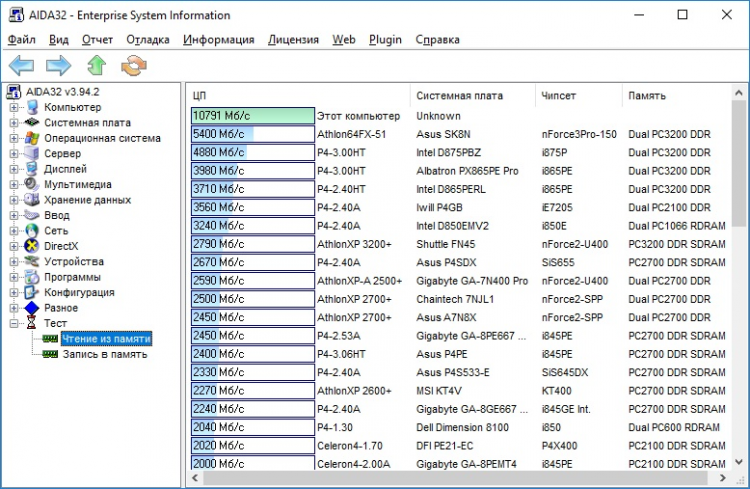The height and width of the screenshot is (489, 750).
Task: Click the back arrow toolbar icon
Action: coord(22,66)
